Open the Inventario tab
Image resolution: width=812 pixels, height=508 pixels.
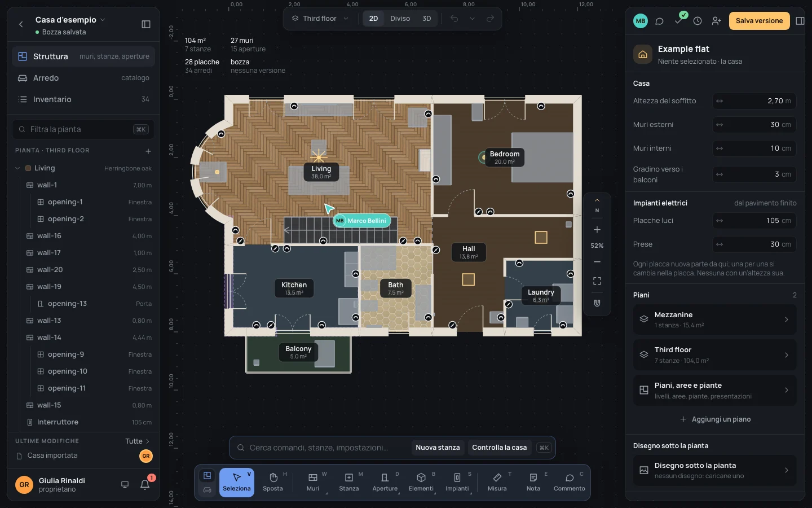[83, 99]
